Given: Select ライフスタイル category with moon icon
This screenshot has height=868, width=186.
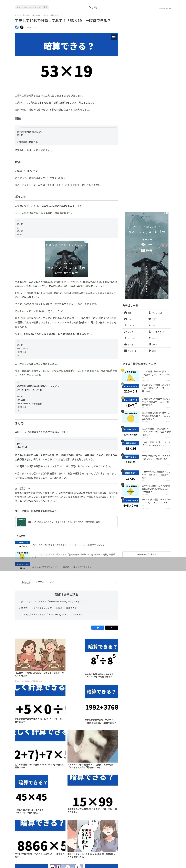Looking at the screenshot, I should pos(159,332).
